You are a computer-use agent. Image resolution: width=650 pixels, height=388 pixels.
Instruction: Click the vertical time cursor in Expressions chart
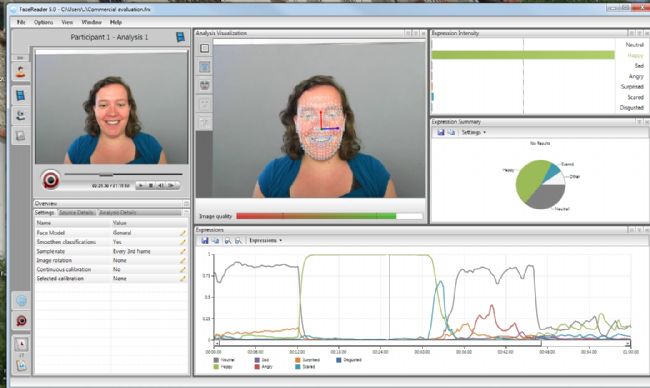pyautogui.click(x=389, y=297)
